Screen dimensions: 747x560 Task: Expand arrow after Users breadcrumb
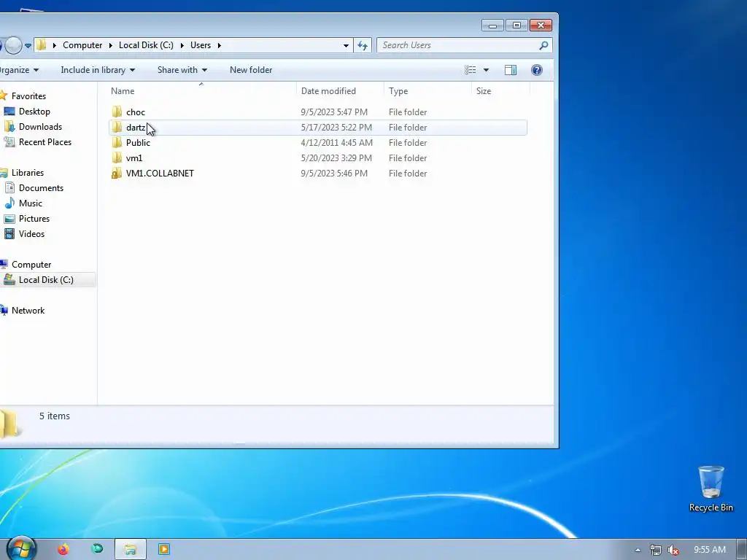[219, 45]
